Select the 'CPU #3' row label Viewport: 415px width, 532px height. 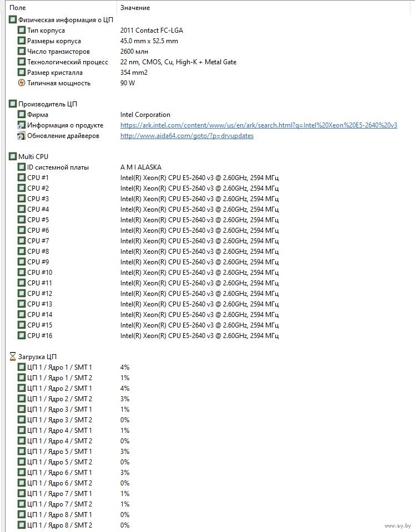pos(38,198)
